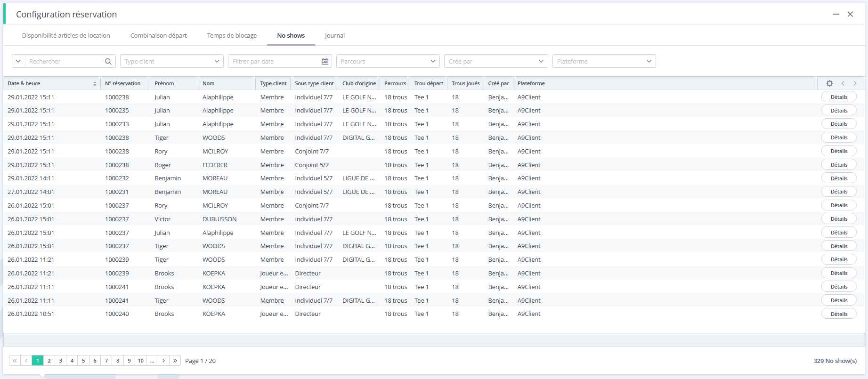Open the Parcours filter dropdown

click(388, 61)
